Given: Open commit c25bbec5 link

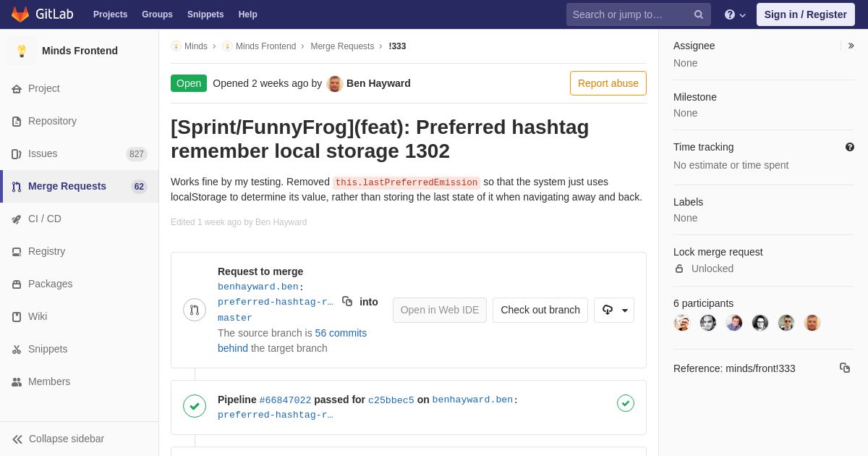Looking at the screenshot, I should point(391,400).
